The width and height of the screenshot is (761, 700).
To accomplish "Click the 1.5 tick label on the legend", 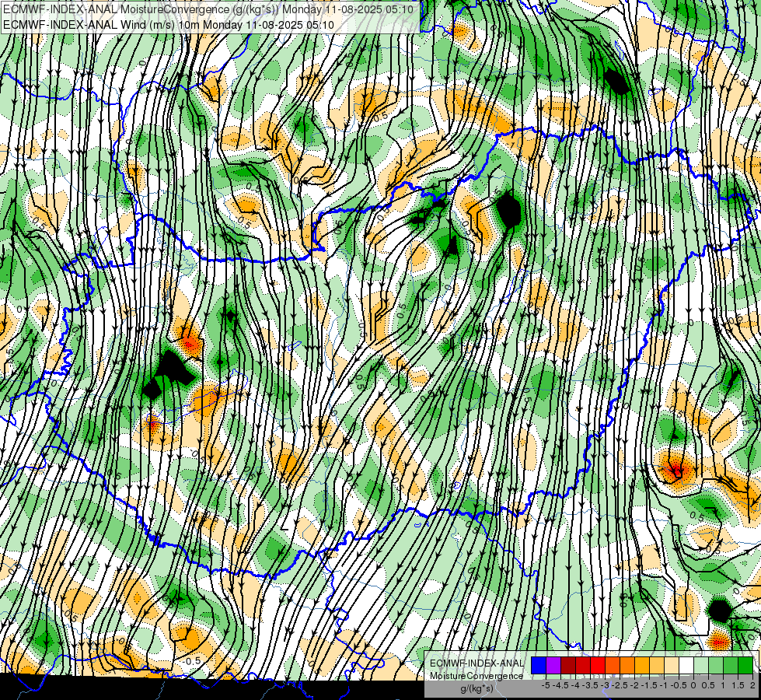I will point(738,685).
